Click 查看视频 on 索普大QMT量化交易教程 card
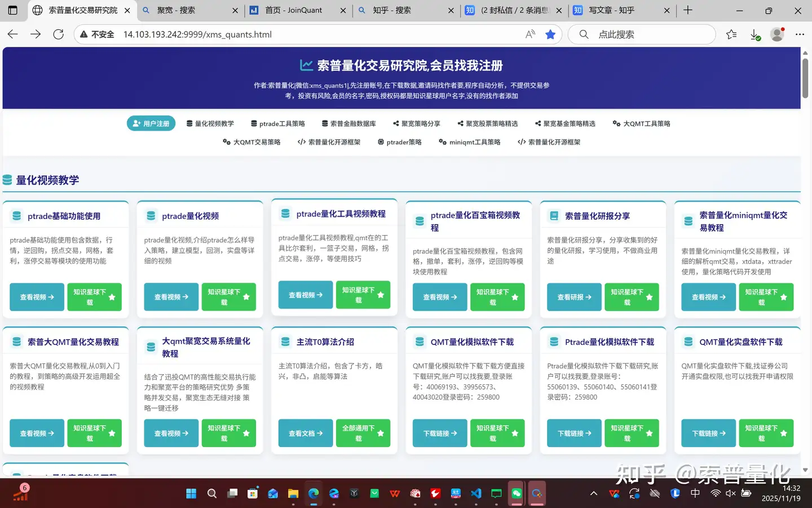Image resolution: width=812 pixels, height=508 pixels. click(37, 433)
